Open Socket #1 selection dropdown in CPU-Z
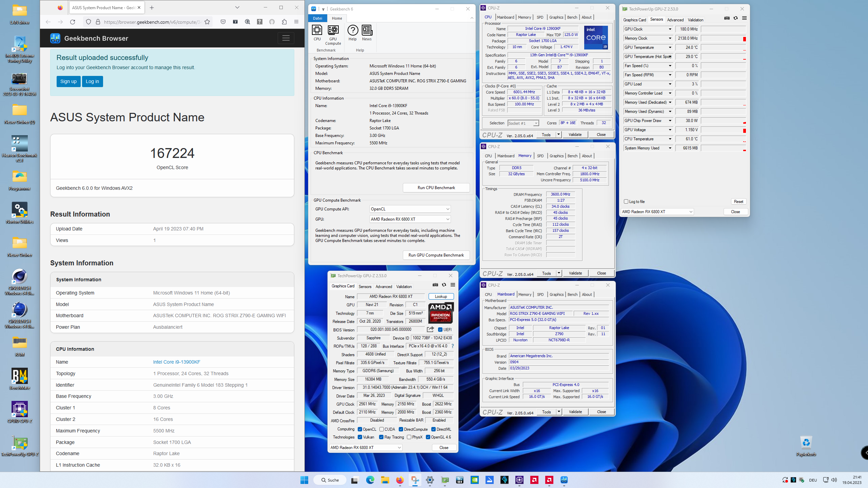The width and height of the screenshot is (868, 488). [x=523, y=123]
